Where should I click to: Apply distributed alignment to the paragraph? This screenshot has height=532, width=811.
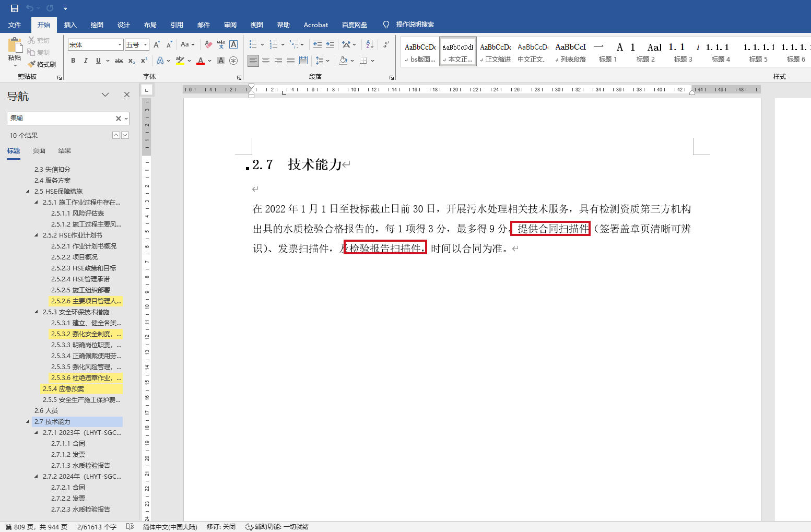pos(303,61)
